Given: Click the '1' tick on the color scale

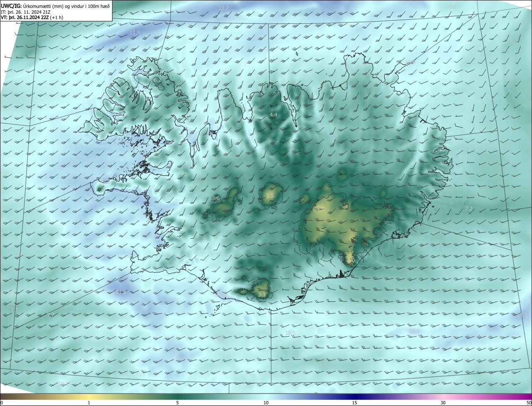Looking at the screenshot, I should point(89,403).
